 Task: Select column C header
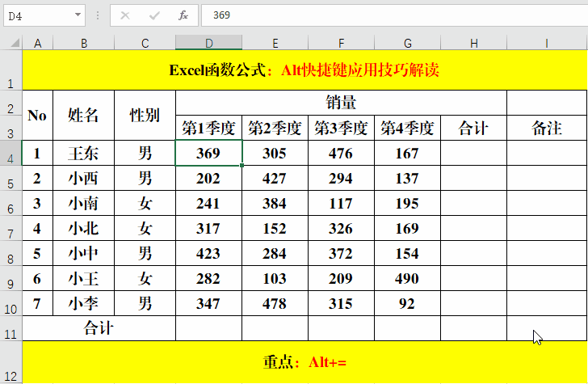tap(145, 43)
